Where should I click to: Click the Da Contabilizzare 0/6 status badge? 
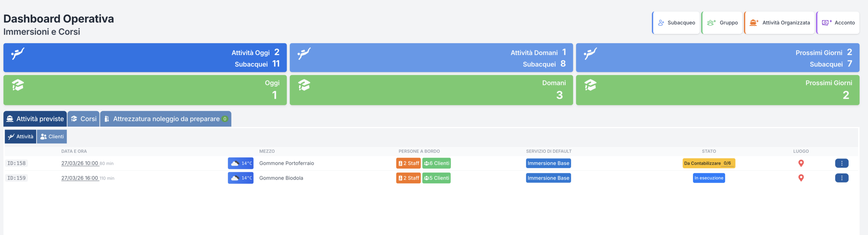pos(709,163)
